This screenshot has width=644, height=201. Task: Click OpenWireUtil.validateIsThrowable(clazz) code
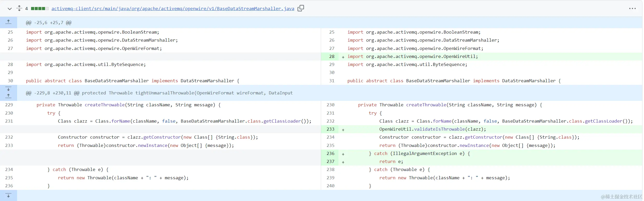click(432, 129)
